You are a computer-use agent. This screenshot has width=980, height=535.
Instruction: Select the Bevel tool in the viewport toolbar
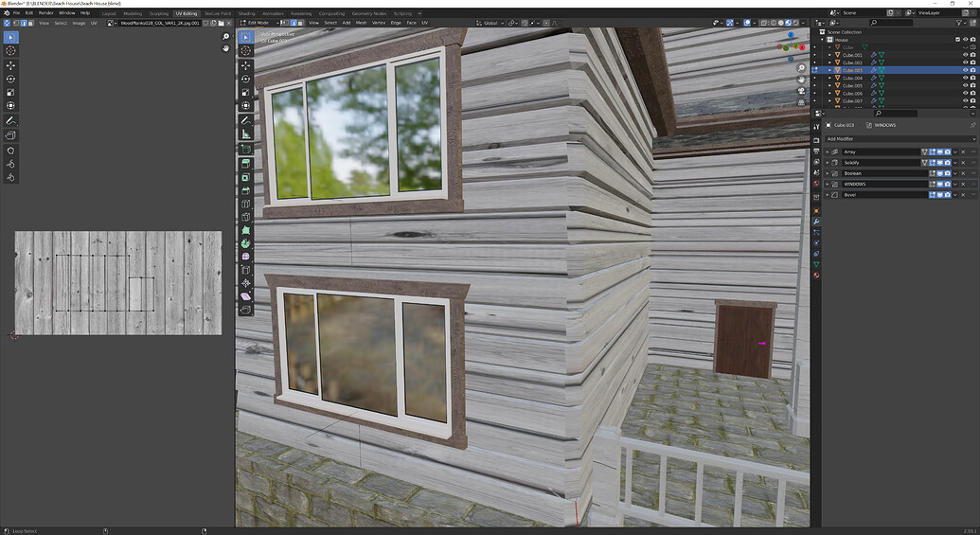[245, 190]
